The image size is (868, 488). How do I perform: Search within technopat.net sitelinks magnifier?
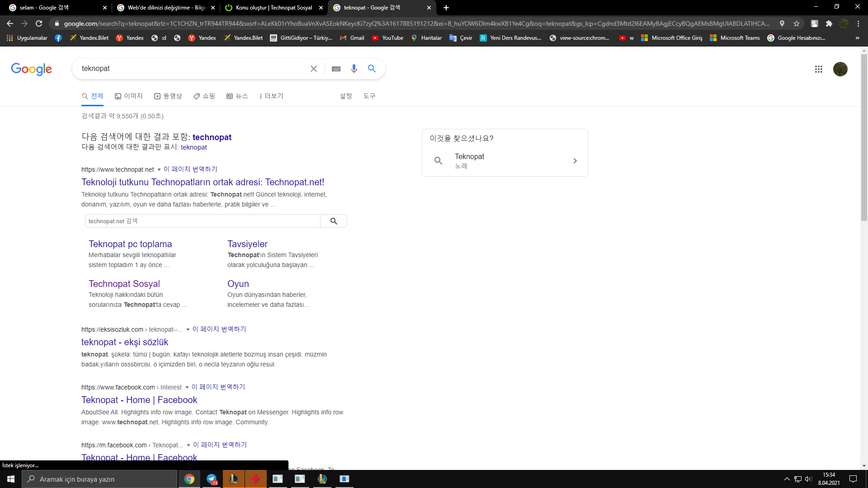point(334,221)
